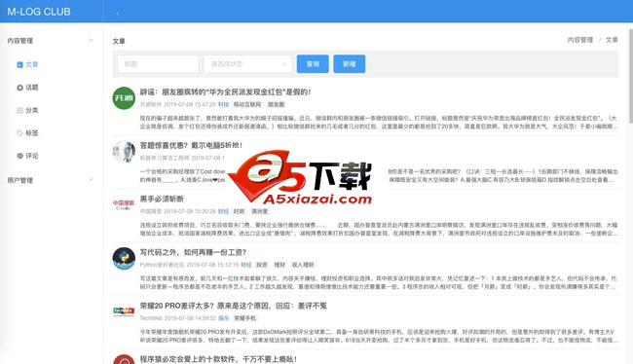Click the 理财 tag

279,265
